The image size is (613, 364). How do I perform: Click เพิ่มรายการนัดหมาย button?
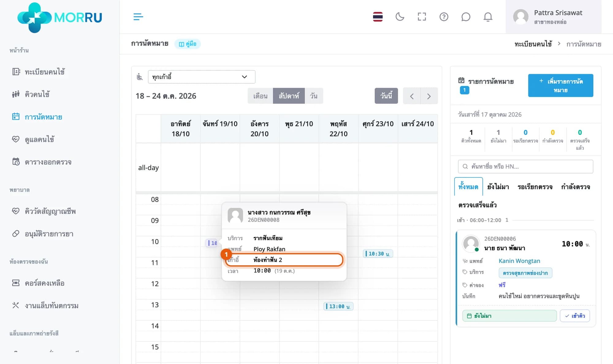tap(561, 85)
